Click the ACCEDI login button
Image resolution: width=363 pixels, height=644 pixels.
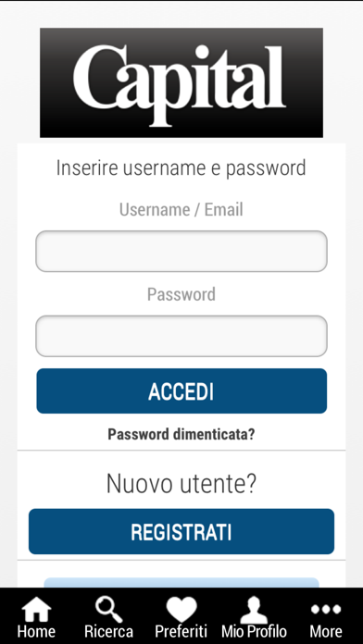[x=181, y=391]
